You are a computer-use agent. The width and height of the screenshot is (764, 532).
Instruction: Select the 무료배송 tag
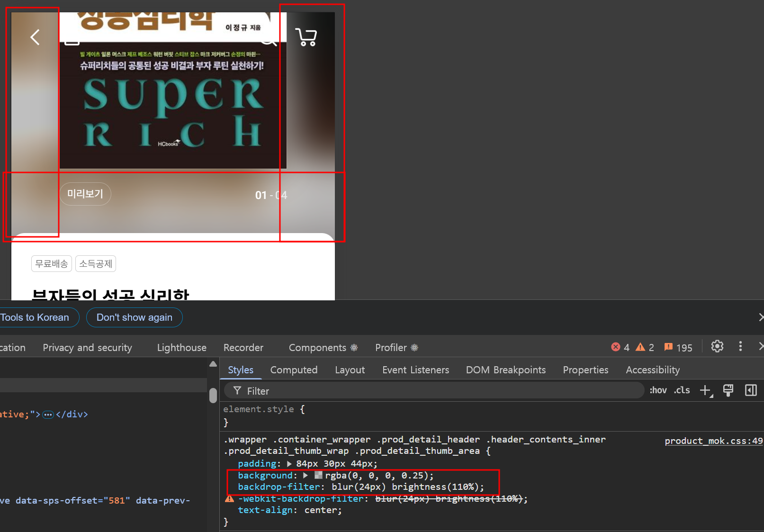[52, 264]
